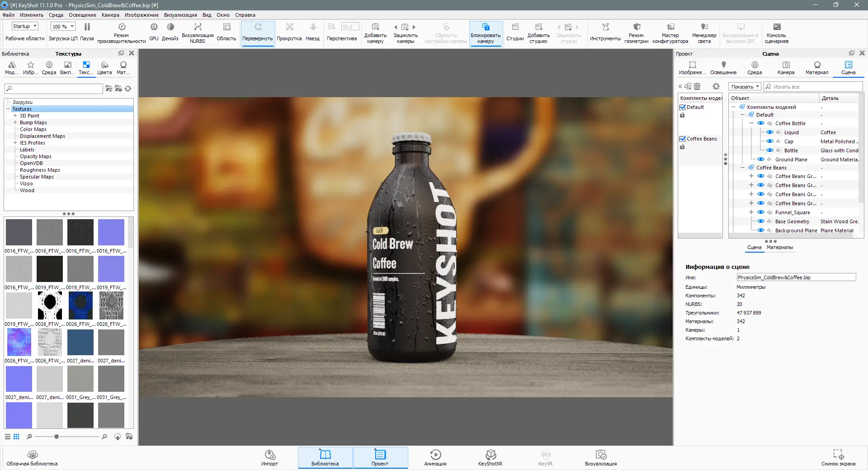
Task: Open the Startup workspaces dropdown
Action: [x=25, y=26]
